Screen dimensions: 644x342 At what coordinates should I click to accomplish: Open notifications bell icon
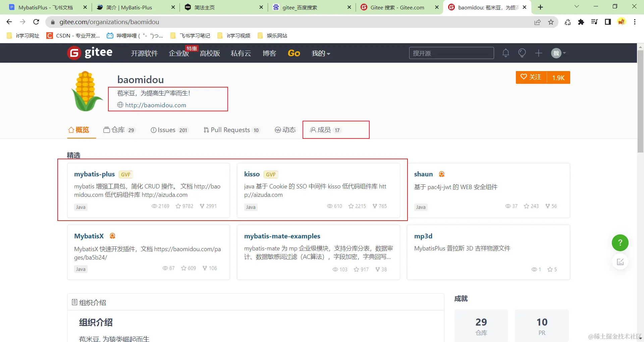pos(506,53)
